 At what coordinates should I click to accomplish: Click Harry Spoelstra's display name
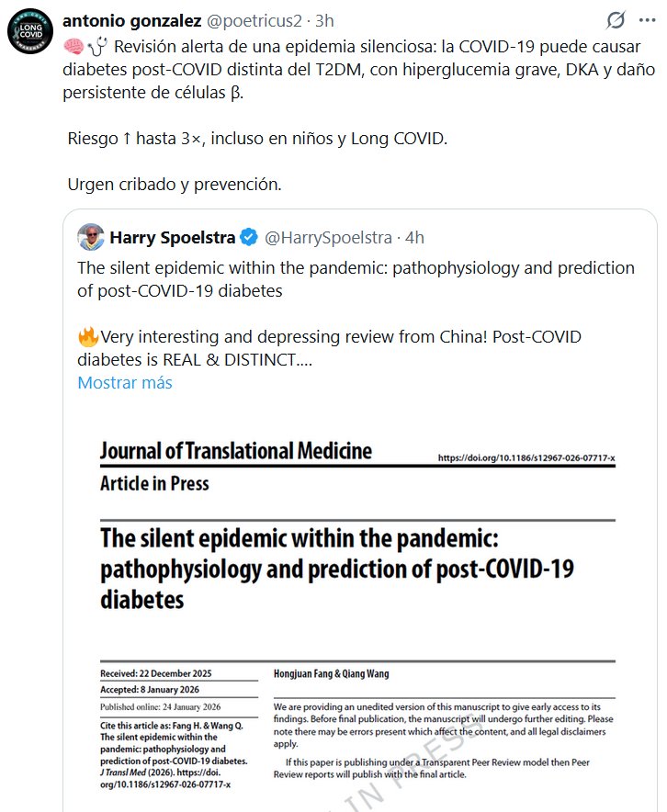pos(173,238)
